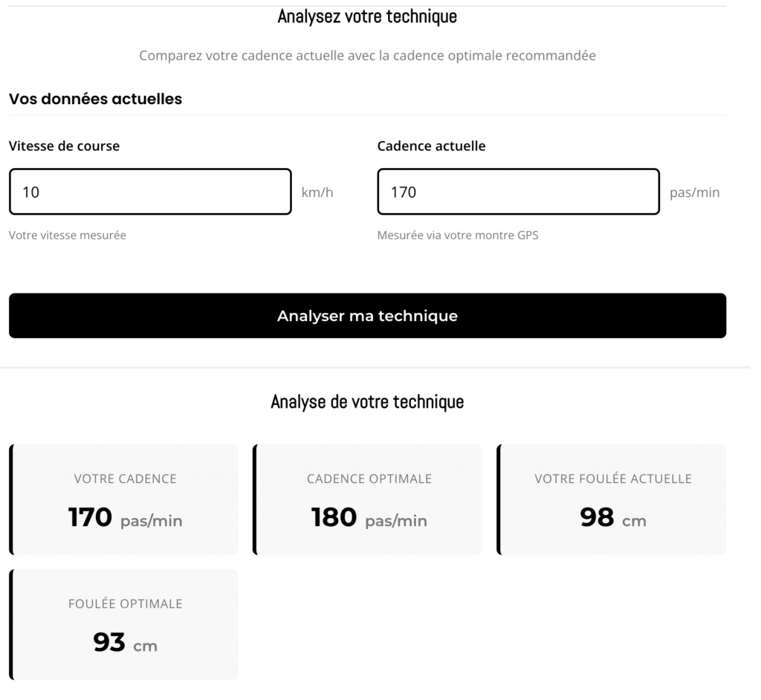Click the 'Vos données actuelles' section header
Viewport: 761px width, 700px height.
[95, 98]
